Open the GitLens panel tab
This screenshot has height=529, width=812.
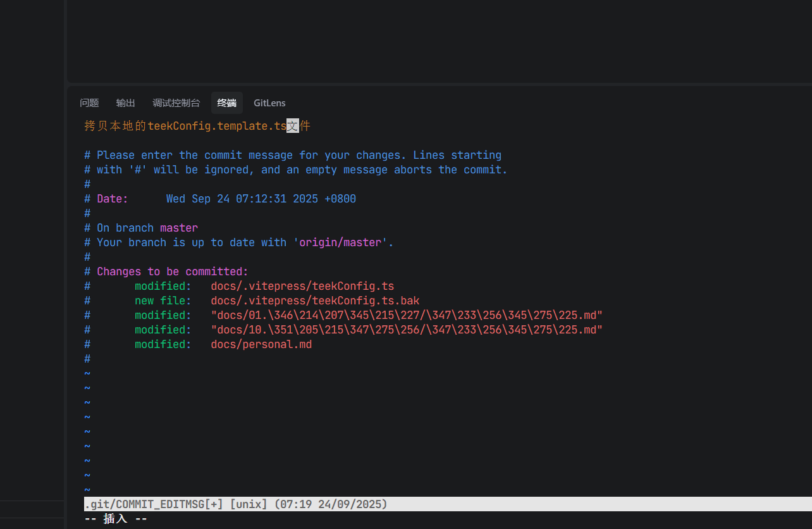269,103
